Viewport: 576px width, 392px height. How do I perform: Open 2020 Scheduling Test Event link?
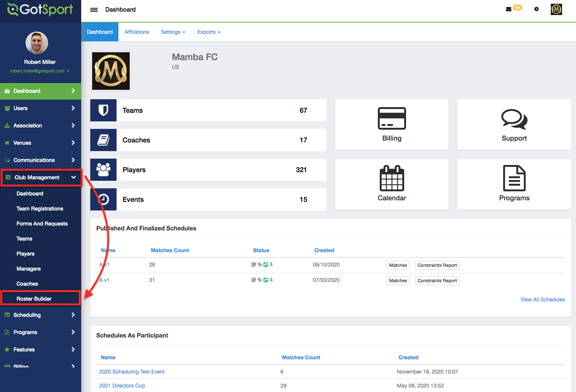(x=132, y=372)
